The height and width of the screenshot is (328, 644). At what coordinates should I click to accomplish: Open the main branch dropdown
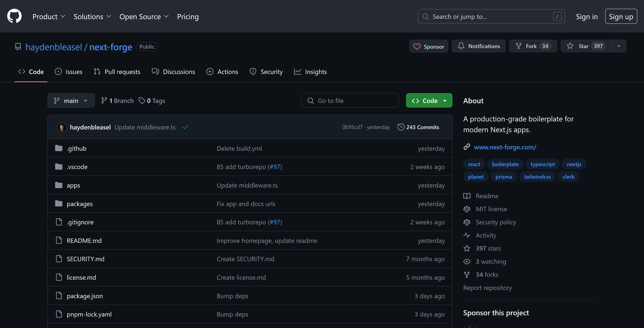point(71,101)
